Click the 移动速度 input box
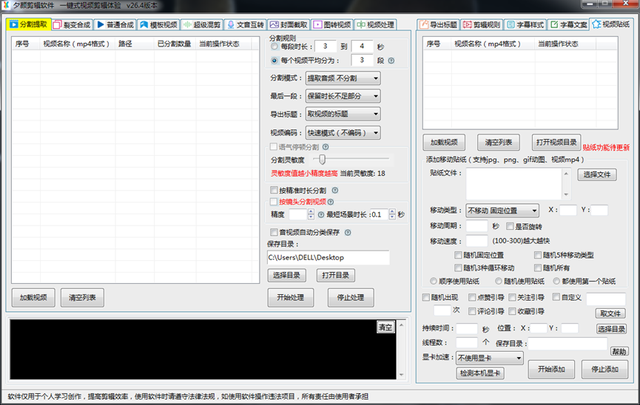640x405 pixels. point(477,241)
